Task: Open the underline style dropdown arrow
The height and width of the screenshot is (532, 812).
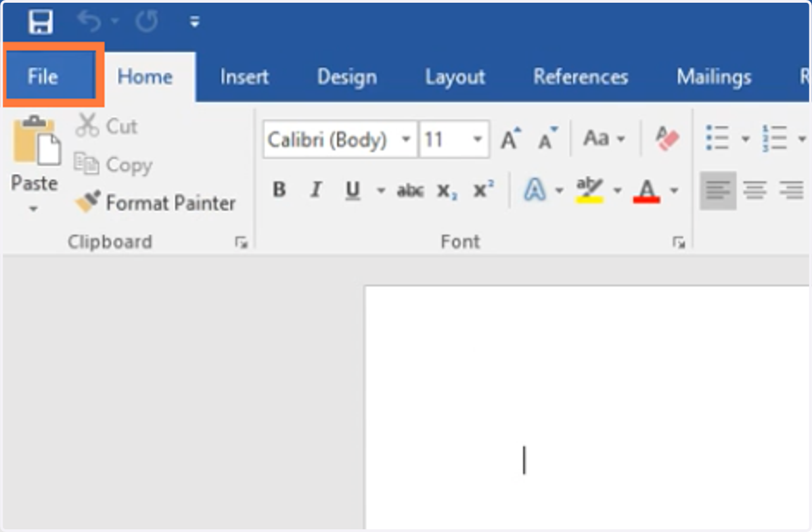Action: pos(380,192)
